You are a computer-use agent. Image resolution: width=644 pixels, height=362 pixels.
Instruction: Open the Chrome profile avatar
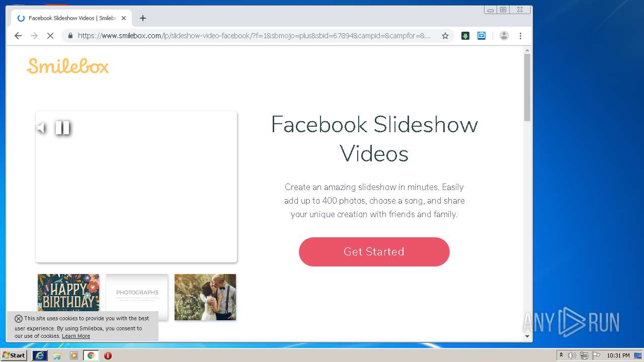(504, 36)
